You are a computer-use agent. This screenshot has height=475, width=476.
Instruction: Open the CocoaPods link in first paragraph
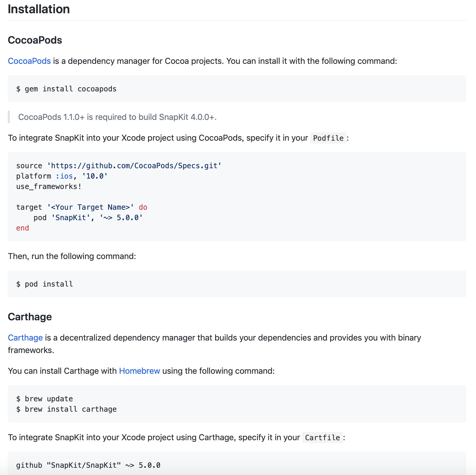(29, 61)
